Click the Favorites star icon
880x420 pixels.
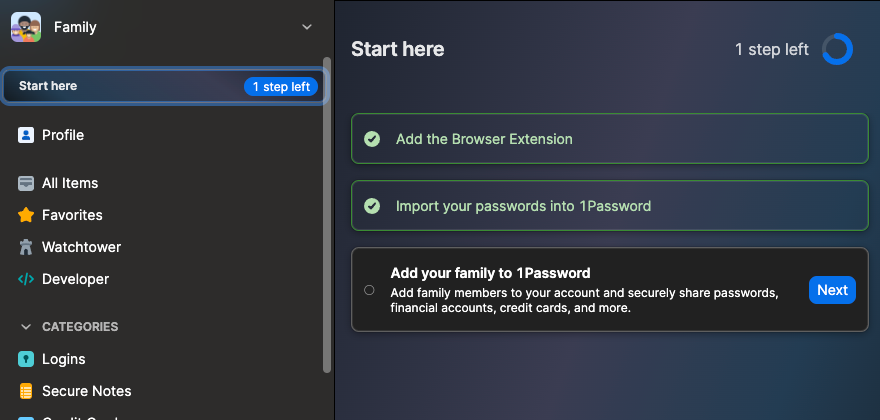[26, 215]
